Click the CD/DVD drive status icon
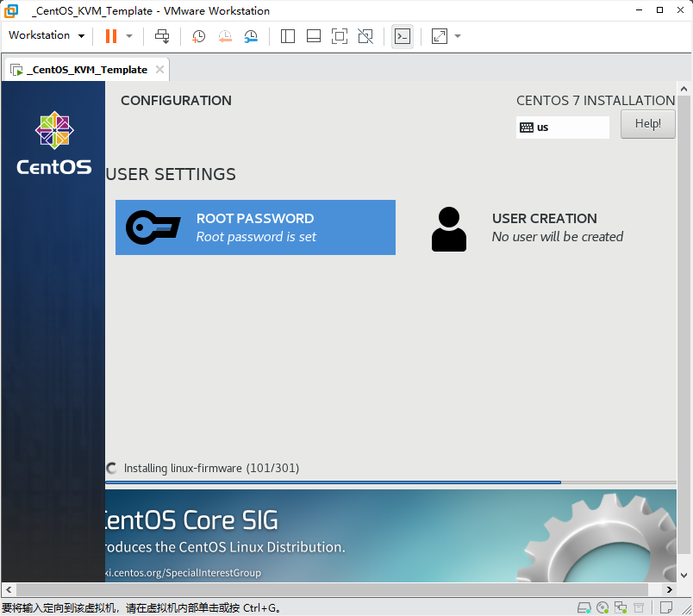 [602, 608]
